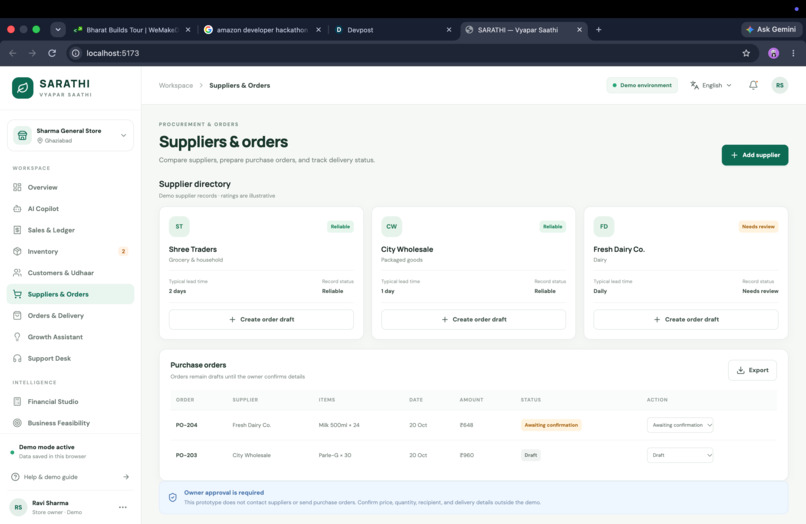Open Chrome profile avatar icon
Image resolution: width=806 pixels, height=524 pixels.
point(773,53)
